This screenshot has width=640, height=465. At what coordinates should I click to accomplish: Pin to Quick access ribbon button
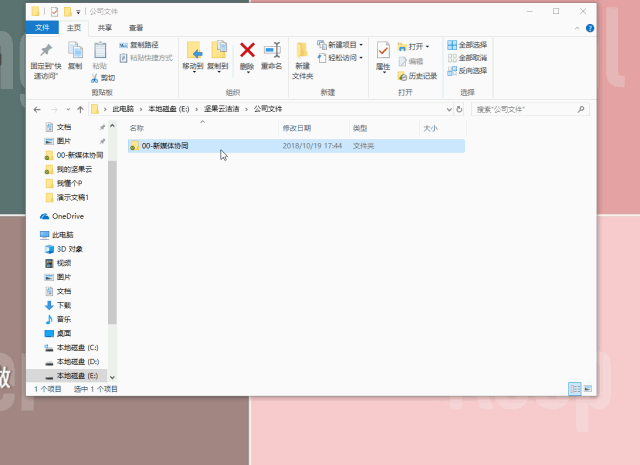(x=46, y=60)
